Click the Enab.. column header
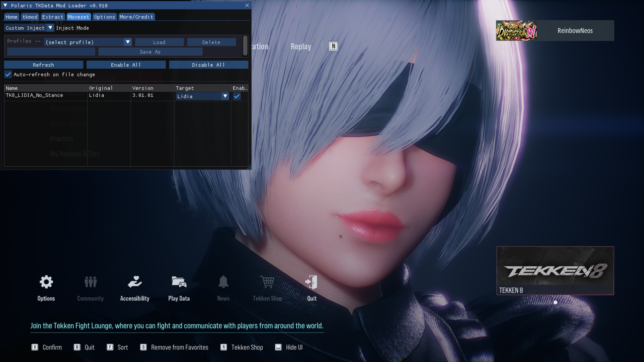The height and width of the screenshot is (362, 644). tap(240, 88)
